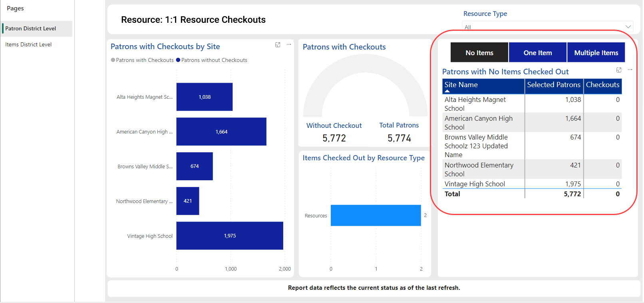Open more options menu for No Items table
Screen dimensions: 644x303
pyautogui.click(x=630, y=70)
